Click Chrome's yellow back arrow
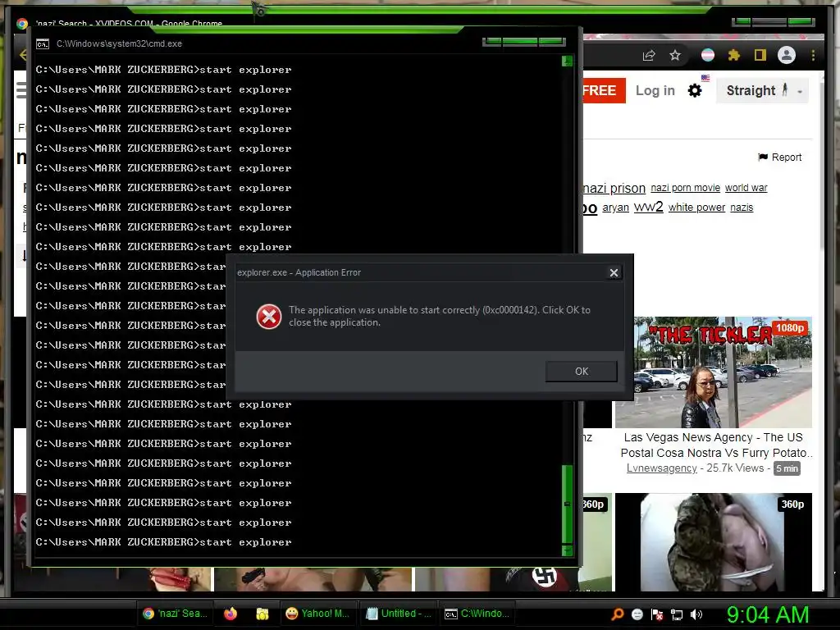 [x=22, y=55]
